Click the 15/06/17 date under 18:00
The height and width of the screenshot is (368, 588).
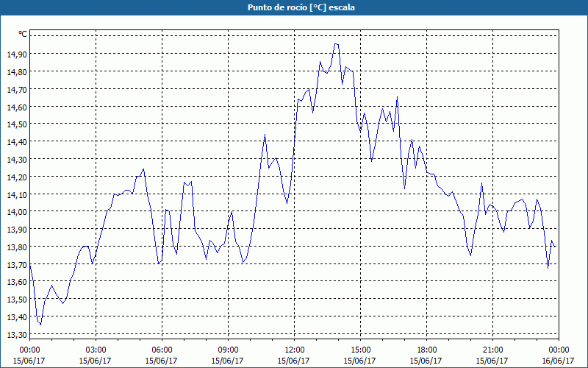pos(426,361)
